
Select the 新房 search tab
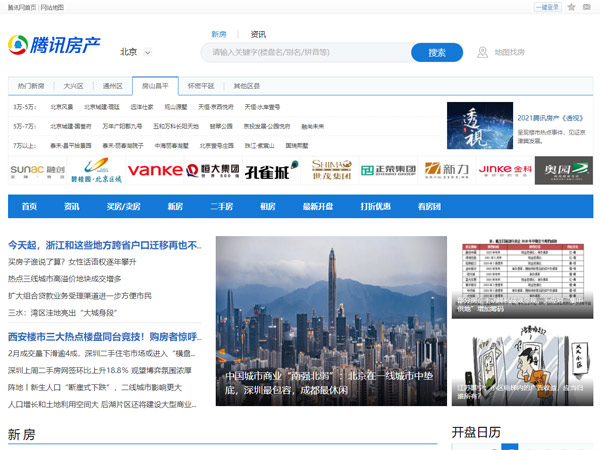point(218,34)
